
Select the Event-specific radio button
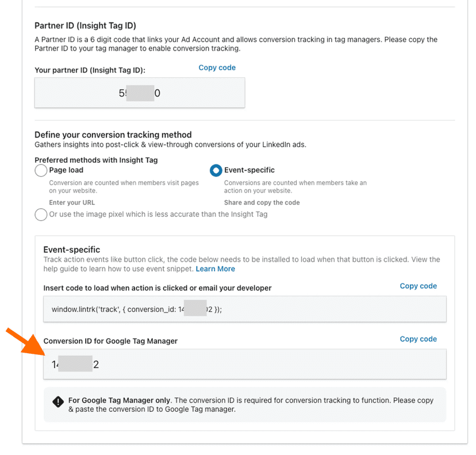[x=216, y=170]
